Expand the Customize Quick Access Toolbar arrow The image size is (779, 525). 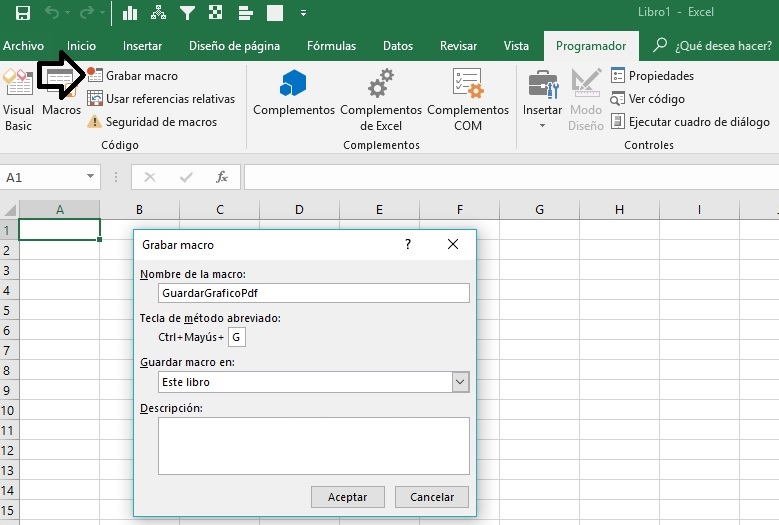(303, 13)
